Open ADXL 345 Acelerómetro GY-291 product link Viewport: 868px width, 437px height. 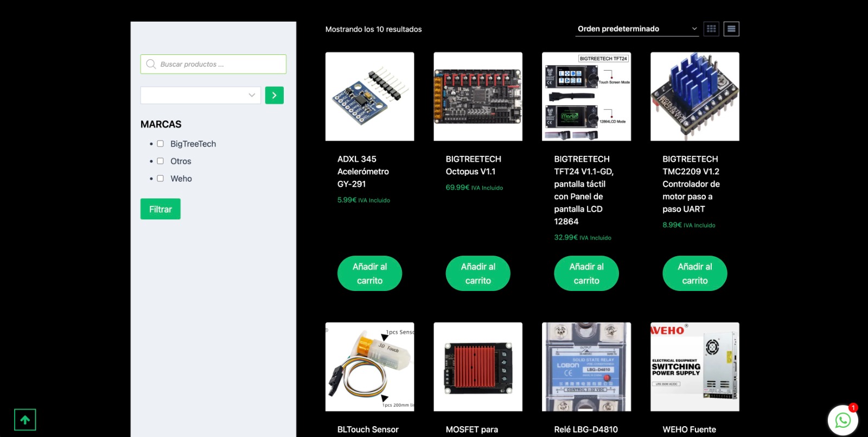[x=363, y=172]
